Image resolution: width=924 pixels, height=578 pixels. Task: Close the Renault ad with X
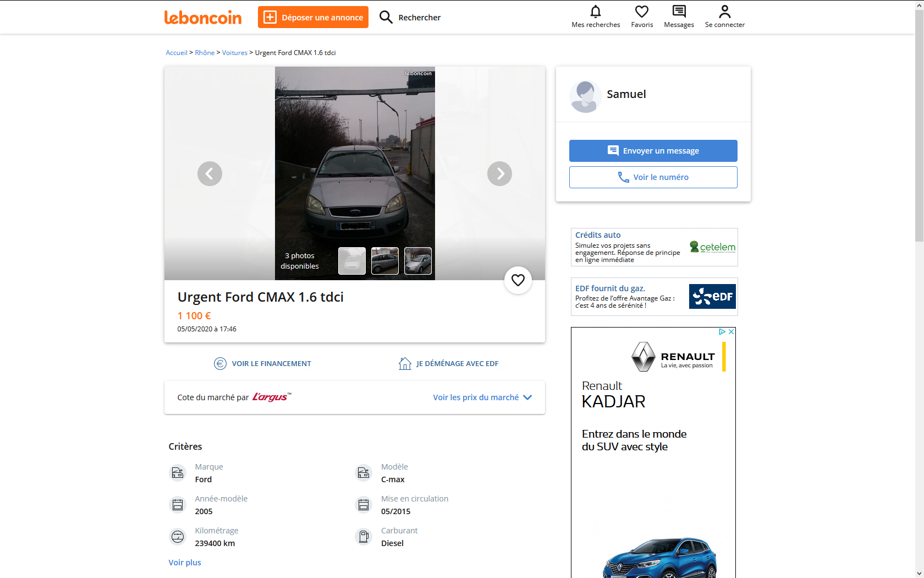(x=732, y=331)
